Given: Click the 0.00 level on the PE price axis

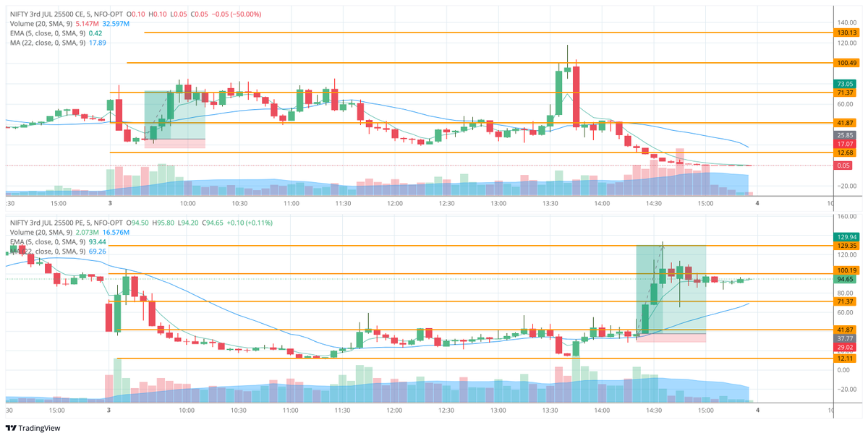Looking at the screenshot, I should (843, 370).
